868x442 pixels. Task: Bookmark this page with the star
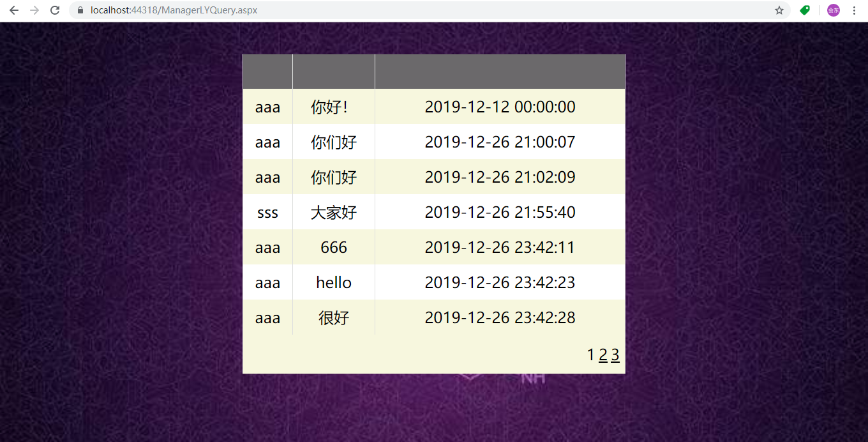[x=779, y=10]
